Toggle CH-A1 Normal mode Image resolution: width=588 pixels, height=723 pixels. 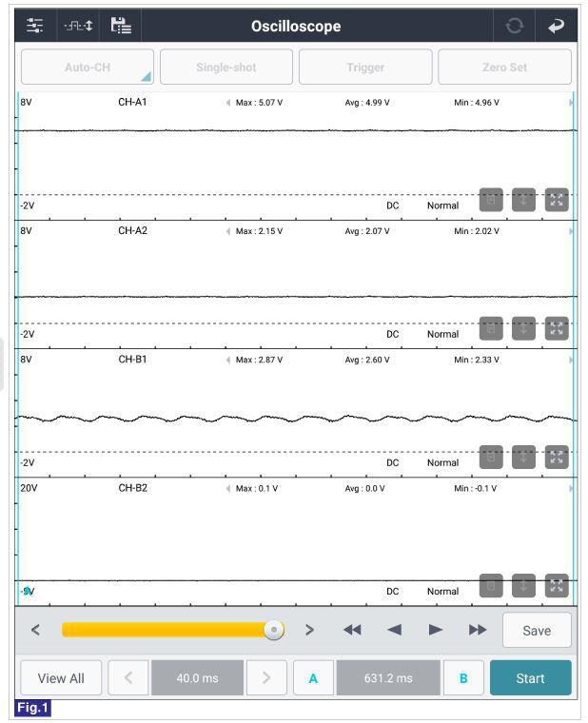[442, 205]
